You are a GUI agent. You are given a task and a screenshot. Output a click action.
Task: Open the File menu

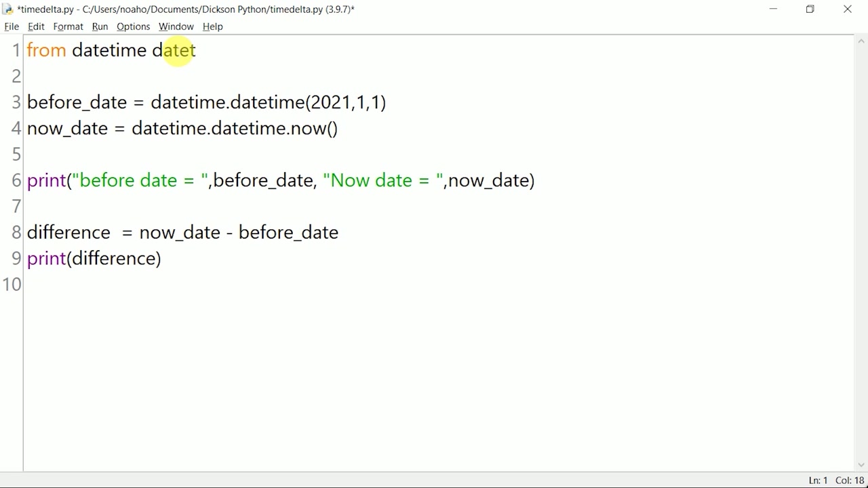[12, 26]
